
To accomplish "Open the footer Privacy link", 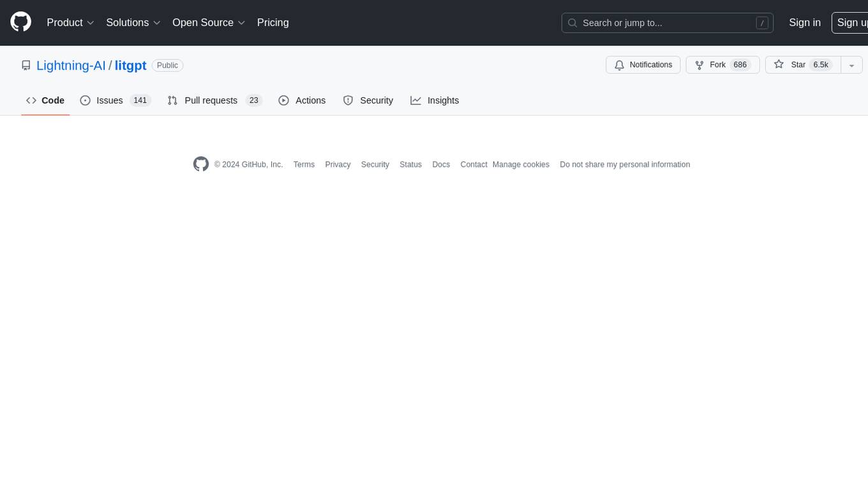I will tap(338, 165).
